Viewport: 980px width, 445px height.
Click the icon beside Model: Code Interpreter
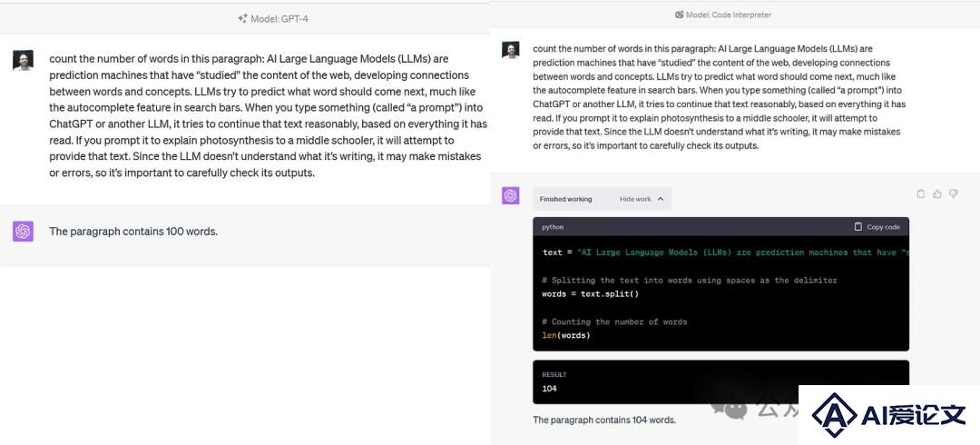click(x=680, y=15)
